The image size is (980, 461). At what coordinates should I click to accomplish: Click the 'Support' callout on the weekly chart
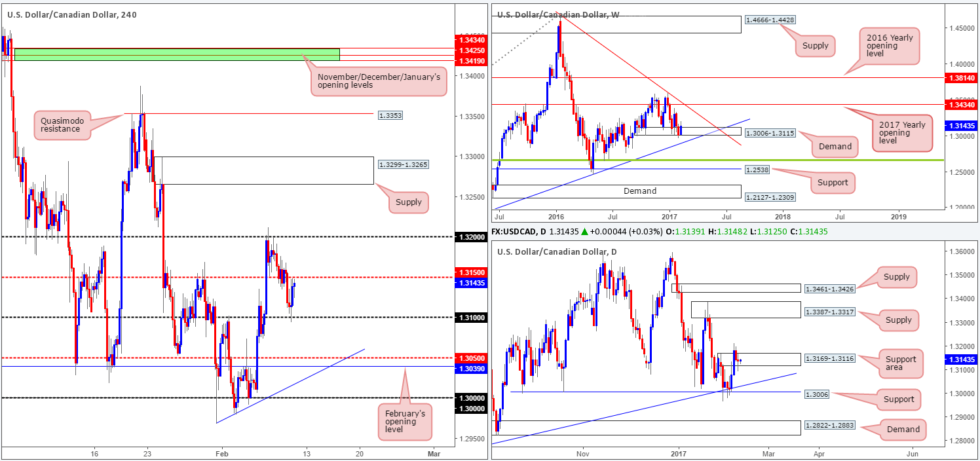(833, 184)
